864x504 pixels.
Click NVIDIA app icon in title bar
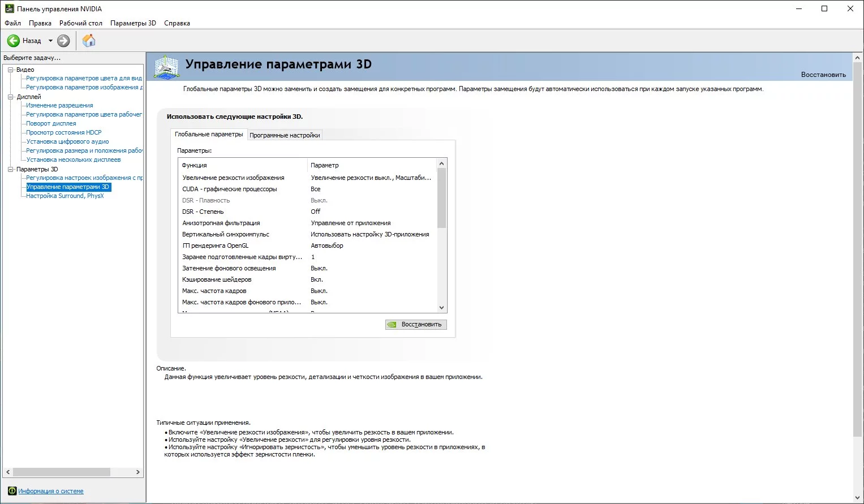point(9,8)
